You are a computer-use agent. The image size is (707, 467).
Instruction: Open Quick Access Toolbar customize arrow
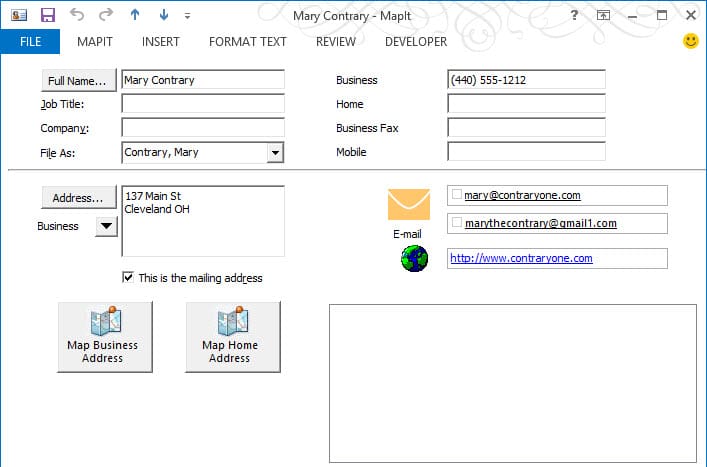point(188,16)
